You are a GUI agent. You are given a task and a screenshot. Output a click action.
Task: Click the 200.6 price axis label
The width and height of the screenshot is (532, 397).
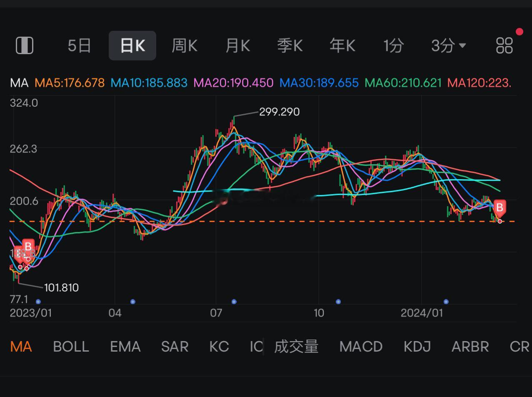(x=24, y=201)
